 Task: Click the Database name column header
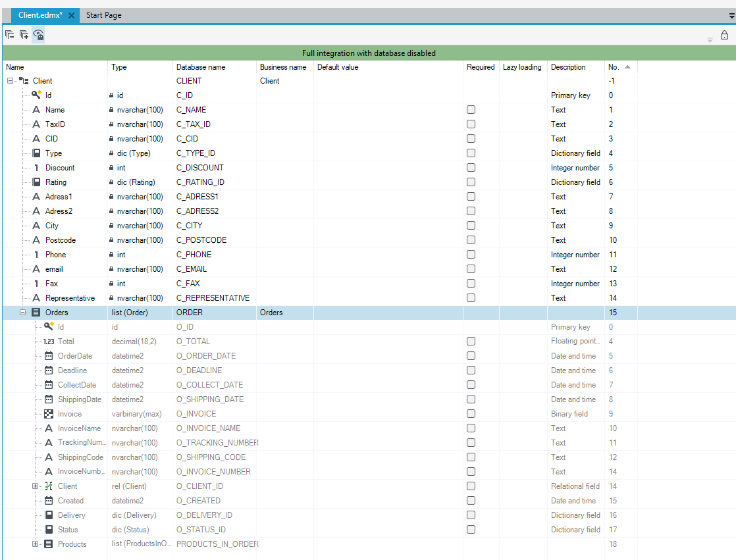(201, 67)
